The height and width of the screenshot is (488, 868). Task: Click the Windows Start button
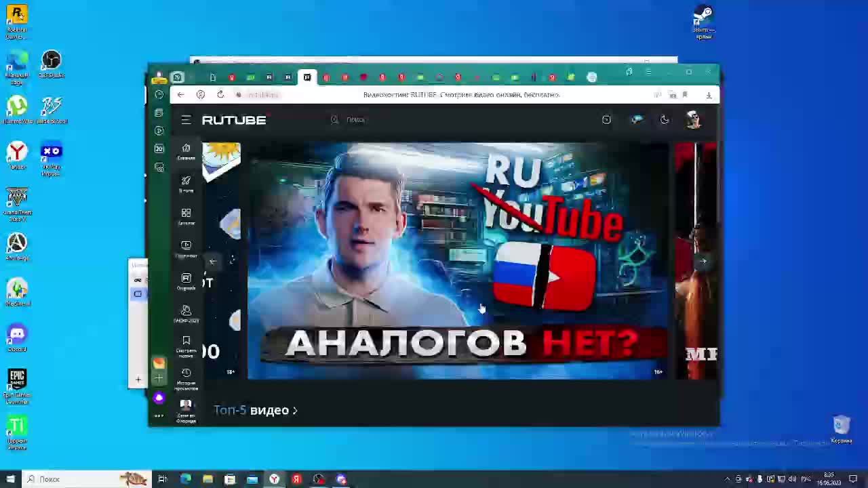pos(10,479)
